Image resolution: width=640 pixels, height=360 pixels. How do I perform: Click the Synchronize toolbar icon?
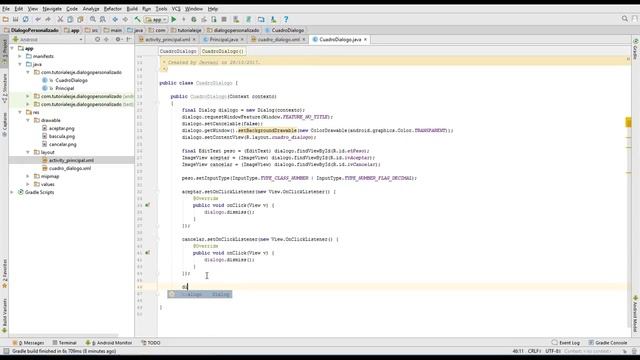[26, 19]
